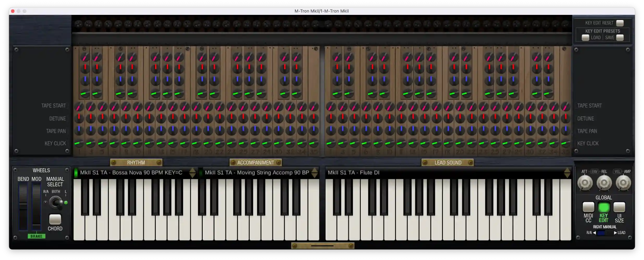
Task: Click the first Detune knob beside left label
Action: click(79, 118)
